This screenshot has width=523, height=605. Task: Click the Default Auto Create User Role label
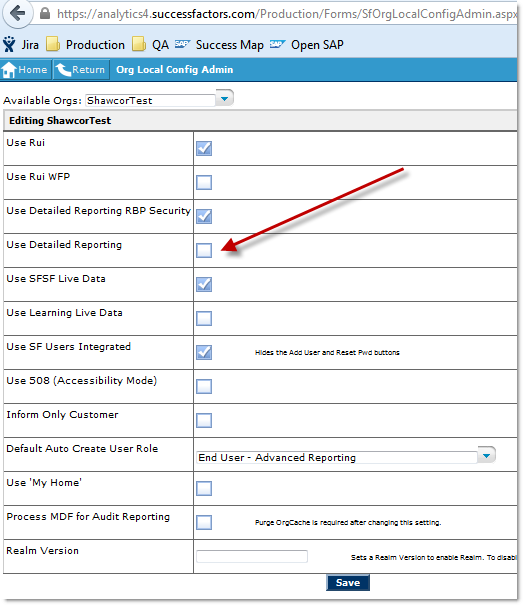click(82, 449)
